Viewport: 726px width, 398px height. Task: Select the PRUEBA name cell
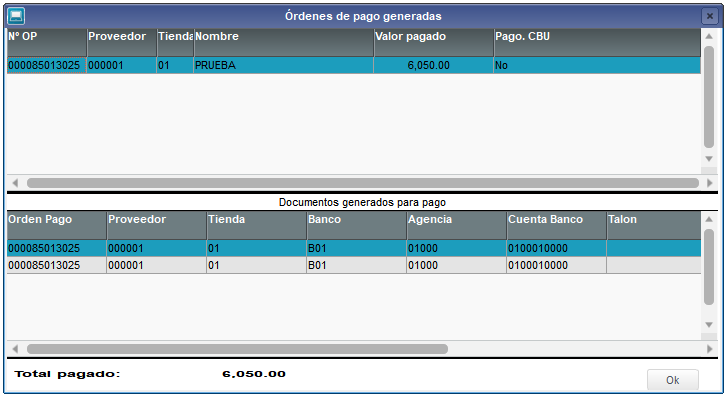pyautogui.click(x=283, y=65)
